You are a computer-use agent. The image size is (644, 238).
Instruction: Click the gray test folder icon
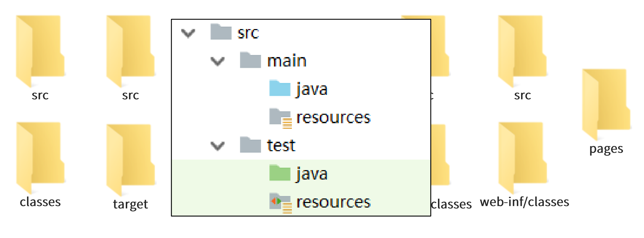(x=250, y=145)
